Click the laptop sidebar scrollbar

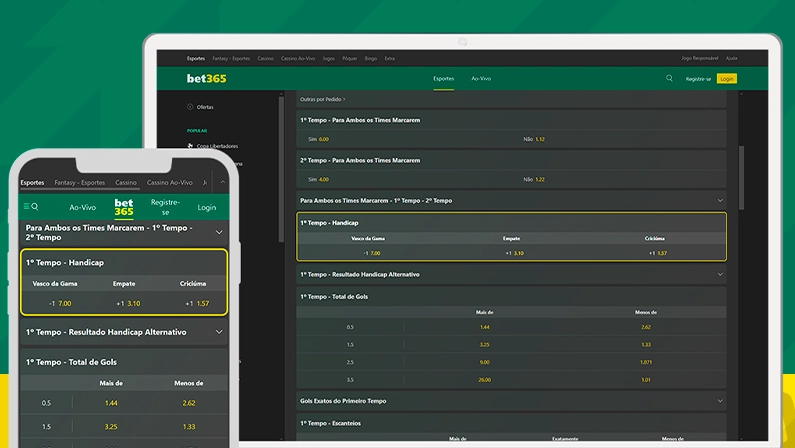(x=281, y=170)
